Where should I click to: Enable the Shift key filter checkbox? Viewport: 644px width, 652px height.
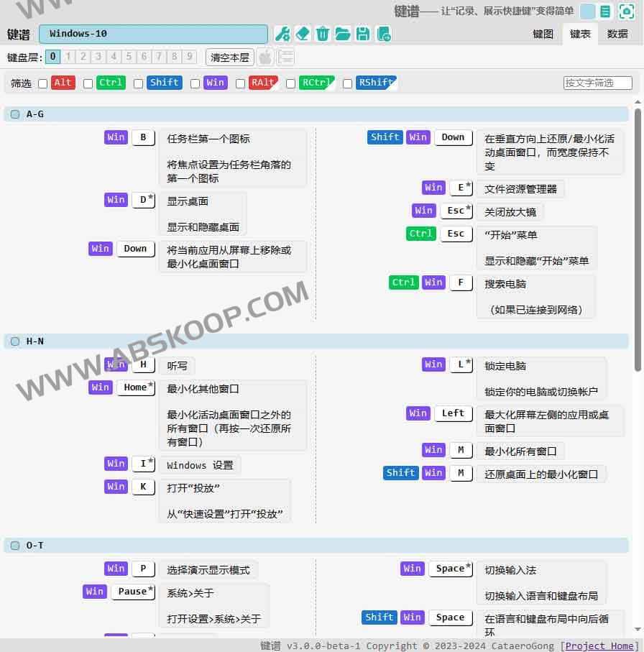[138, 83]
